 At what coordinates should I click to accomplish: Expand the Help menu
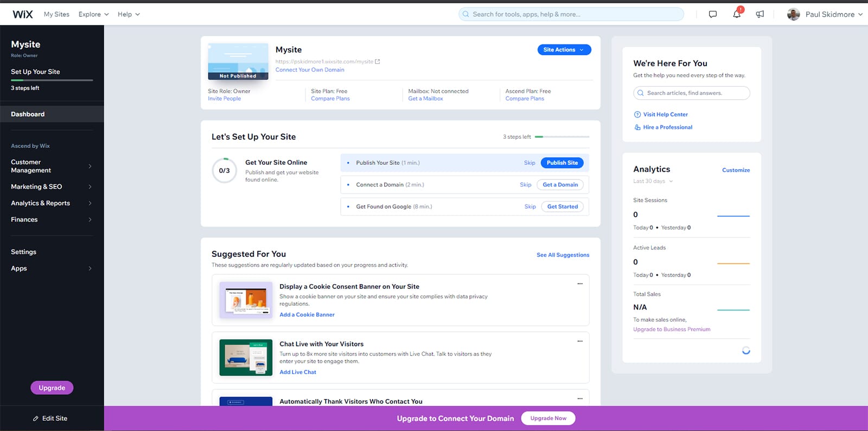(129, 14)
